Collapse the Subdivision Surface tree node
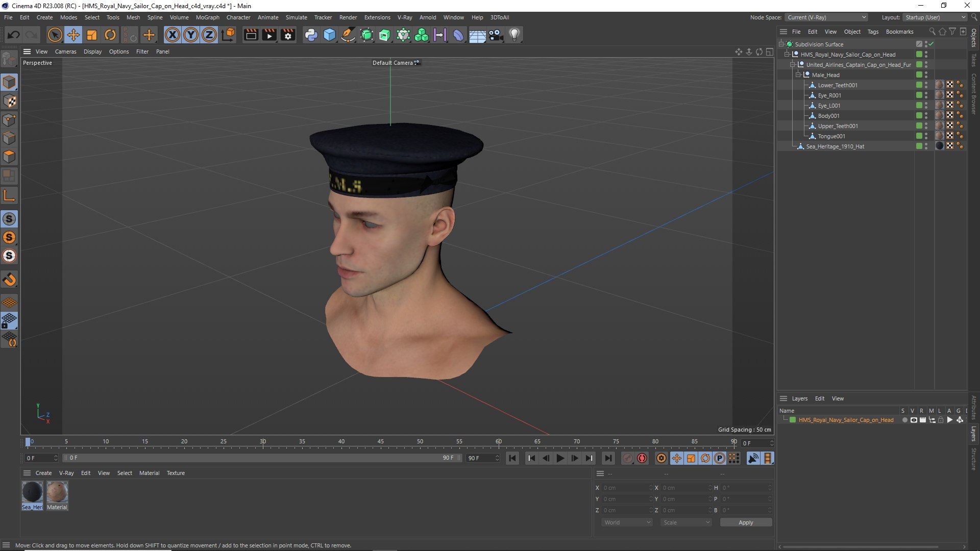The image size is (980, 551). [x=781, y=44]
